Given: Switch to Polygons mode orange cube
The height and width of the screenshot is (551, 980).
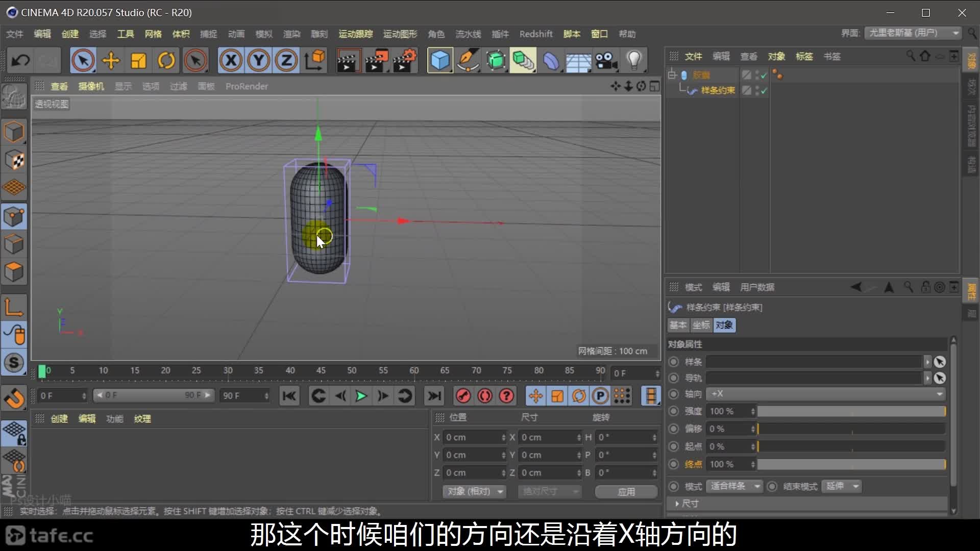Looking at the screenshot, I should (x=14, y=272).
